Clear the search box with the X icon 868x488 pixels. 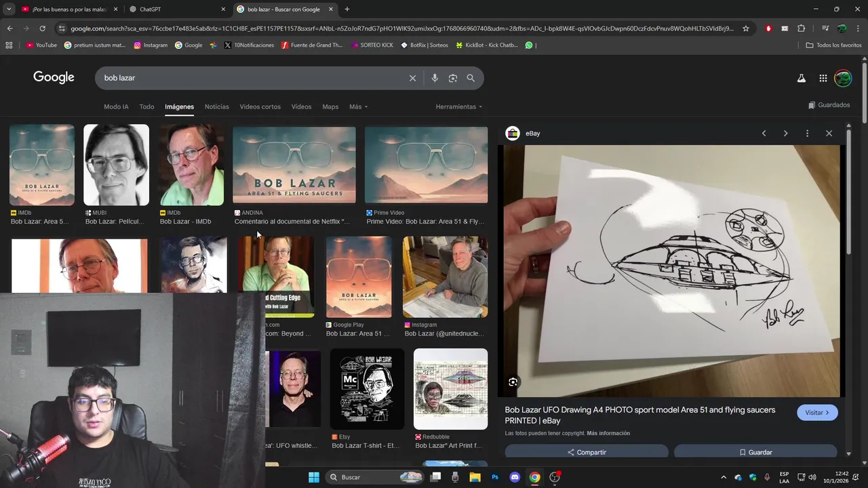pyautogui.click(x=412, y=78)
